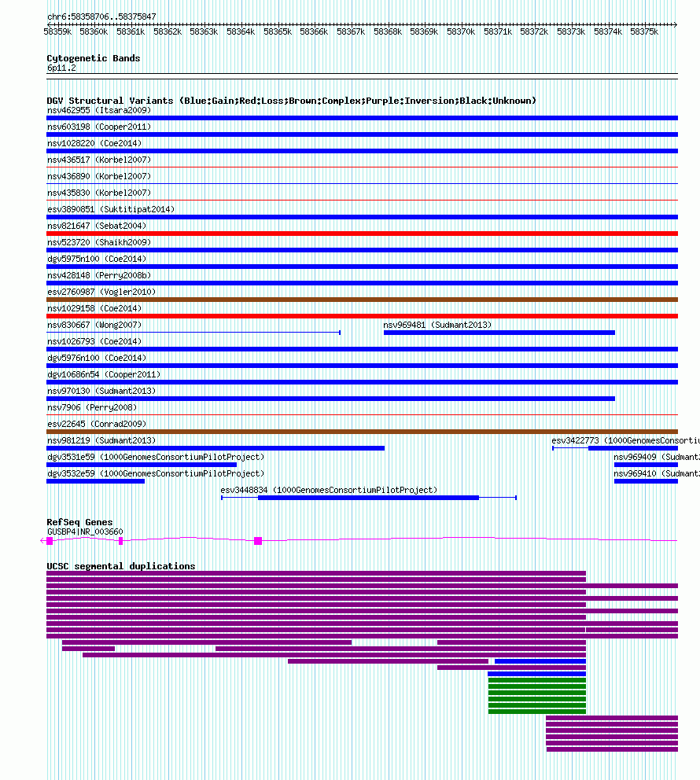Screen dimensions: 700x780
Task: Click the 58375k ruler tick label
Action: pos(644,31)
